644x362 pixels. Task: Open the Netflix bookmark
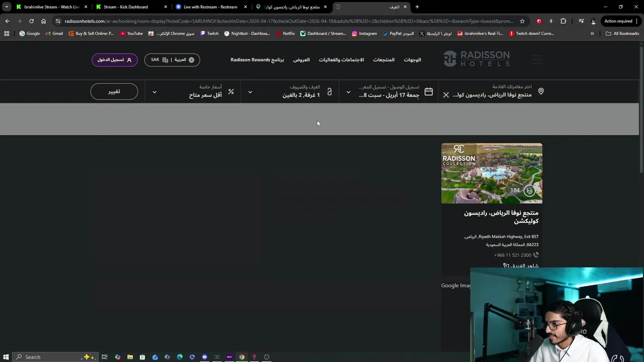tap(286, 33)
